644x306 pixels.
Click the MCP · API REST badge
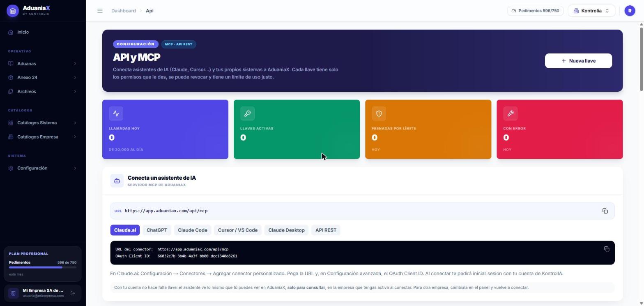tap(179, 44)
